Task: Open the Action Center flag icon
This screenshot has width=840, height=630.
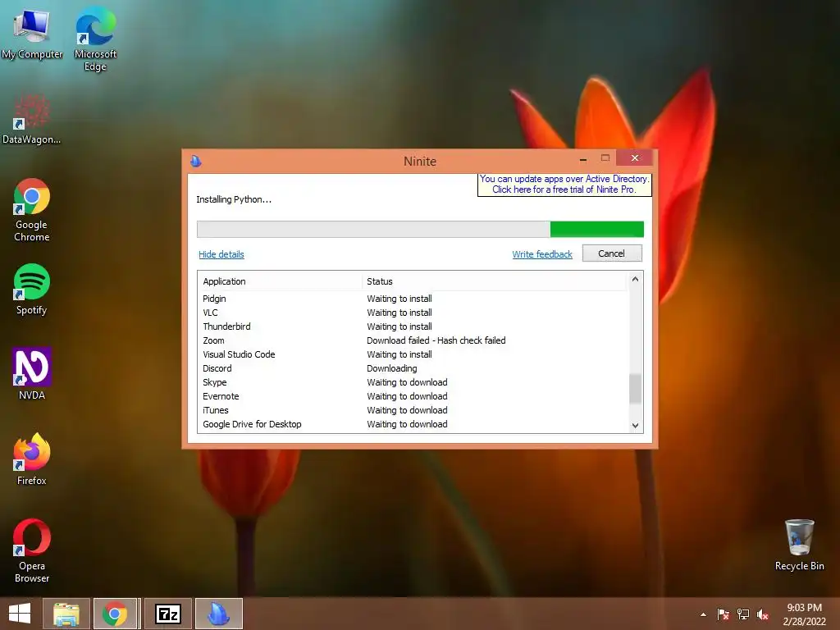Action: pos(723,614)
